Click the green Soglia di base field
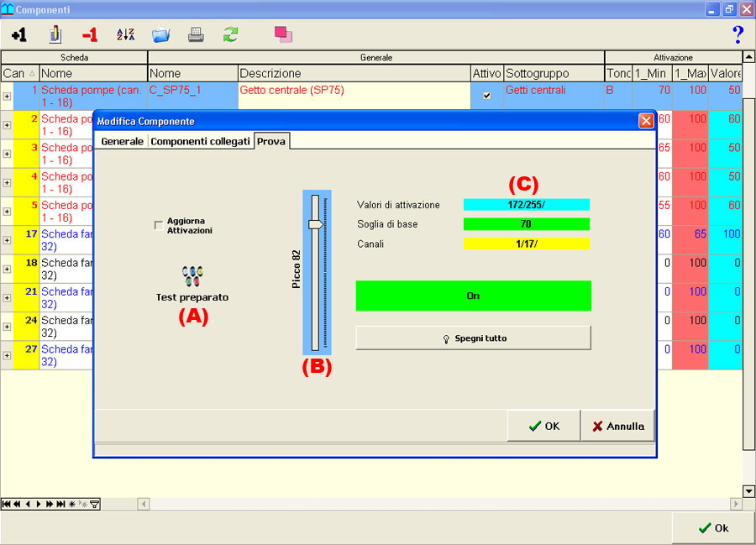Screen dimensions: 756x545 click(527, 224)
